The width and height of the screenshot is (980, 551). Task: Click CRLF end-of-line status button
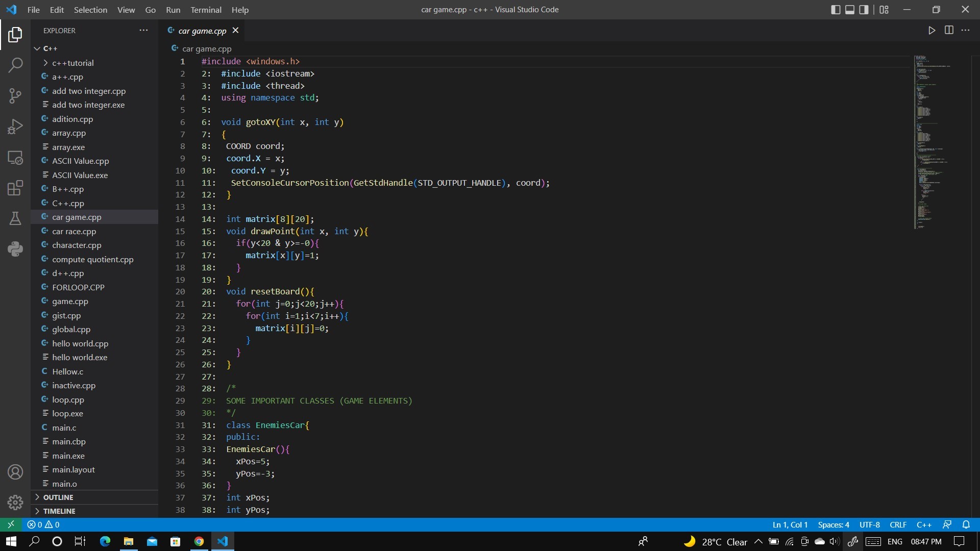898,524
